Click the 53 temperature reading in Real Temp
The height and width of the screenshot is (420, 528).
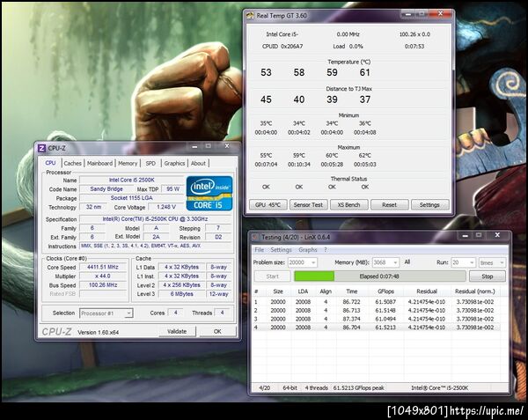[x=266, y=72]
